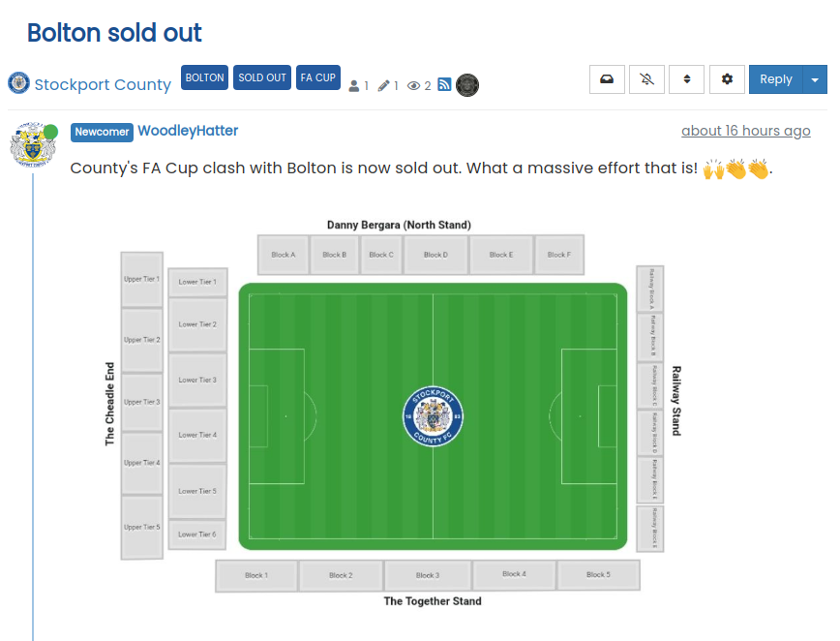This screenshot has width=840, height=641.
Task: Open the WoodleyHatter profile link
Action: [188, 131]
